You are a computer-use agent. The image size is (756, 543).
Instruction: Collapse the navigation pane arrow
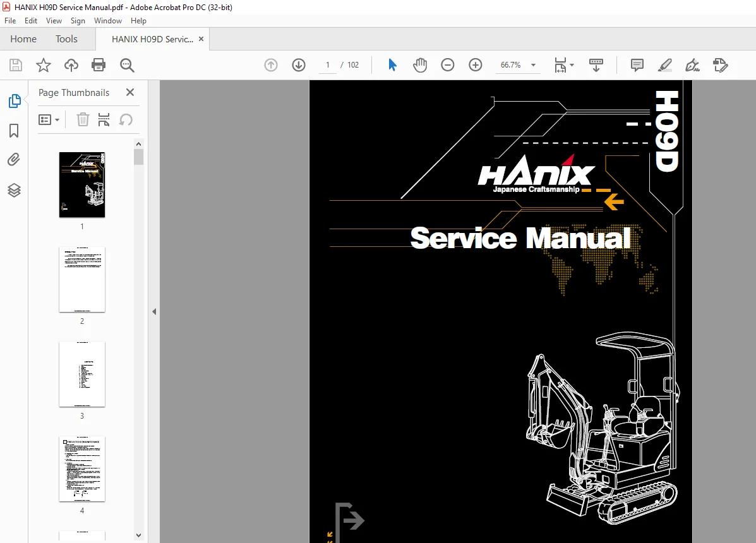click(154, 312)
